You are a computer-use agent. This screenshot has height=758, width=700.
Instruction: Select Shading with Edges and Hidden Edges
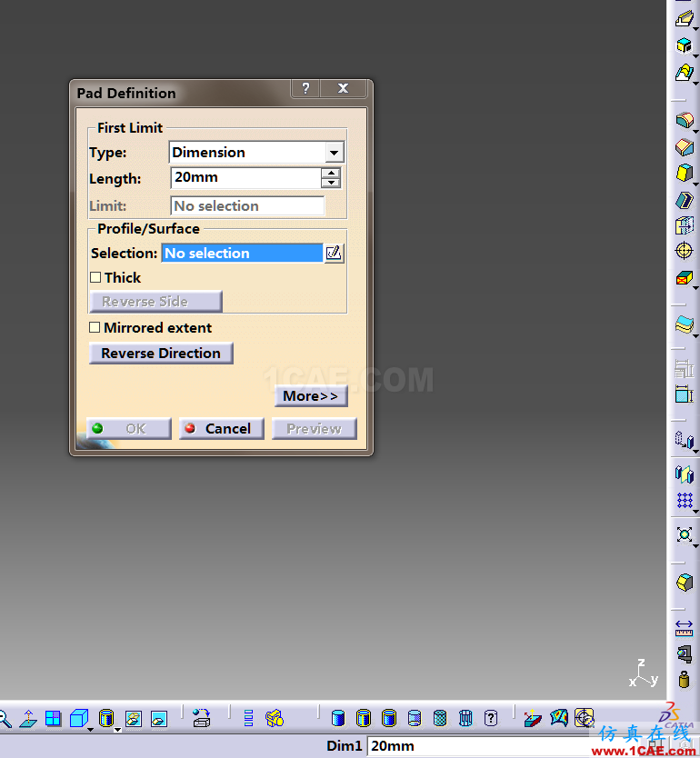pos(415,718)
